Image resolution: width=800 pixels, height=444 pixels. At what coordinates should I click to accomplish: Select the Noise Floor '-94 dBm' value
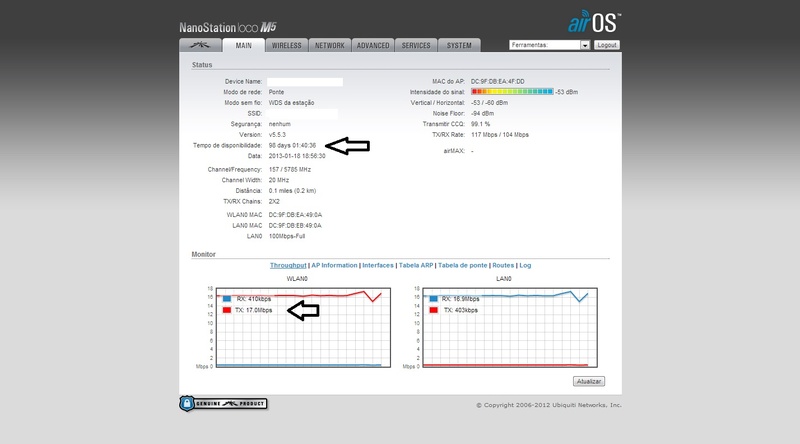pos(482,113)
